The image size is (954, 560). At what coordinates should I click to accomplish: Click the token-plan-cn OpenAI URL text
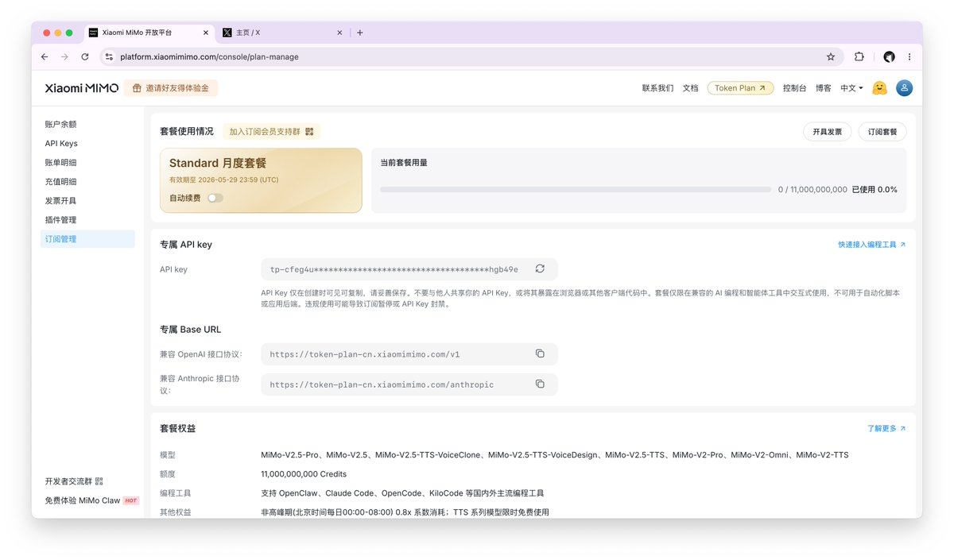point(365,354)
